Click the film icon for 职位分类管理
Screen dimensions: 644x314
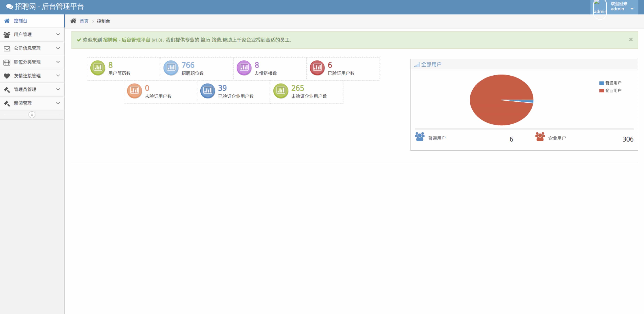pyautogui.click(x=7, y=62)
